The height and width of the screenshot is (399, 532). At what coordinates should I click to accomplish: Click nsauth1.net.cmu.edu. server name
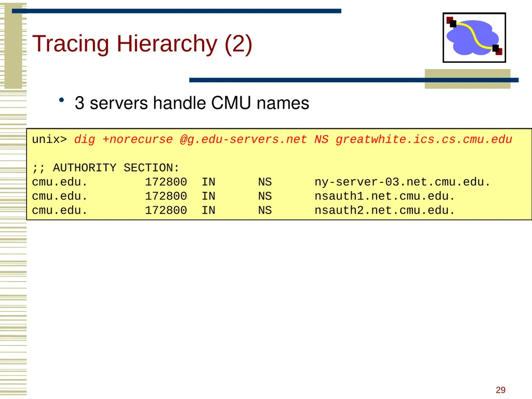coord(384,196)
